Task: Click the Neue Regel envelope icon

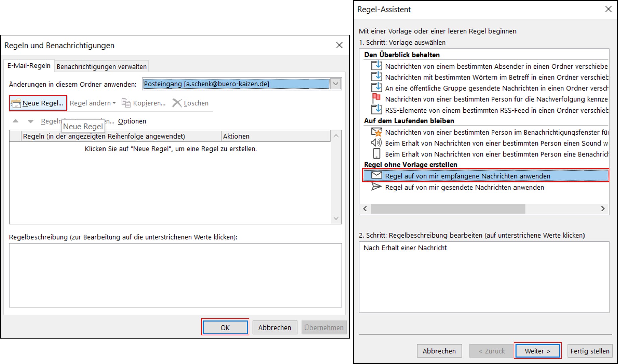Action: click(x=16, y=103)
